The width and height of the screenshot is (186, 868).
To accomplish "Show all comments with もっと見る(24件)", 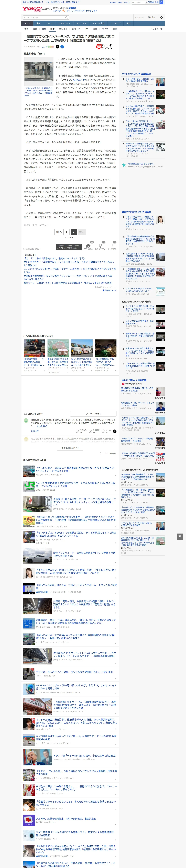I will pos(70,448).
